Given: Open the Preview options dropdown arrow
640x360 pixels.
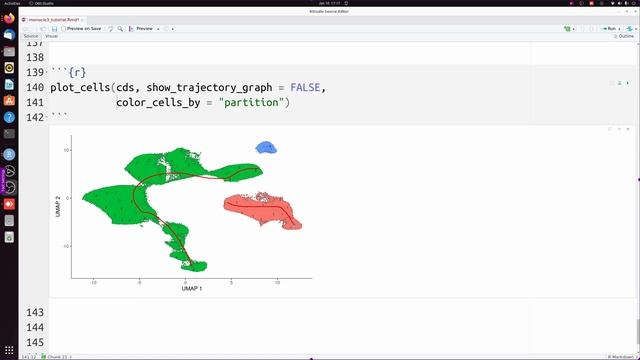Looking at the screenshot, I should tap(158, 29).
